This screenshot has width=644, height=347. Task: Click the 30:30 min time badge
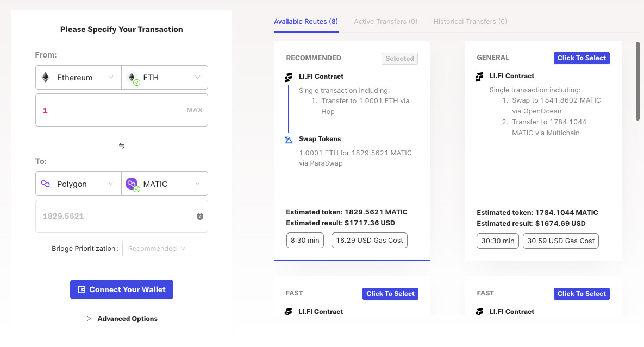tap(498, 241)
